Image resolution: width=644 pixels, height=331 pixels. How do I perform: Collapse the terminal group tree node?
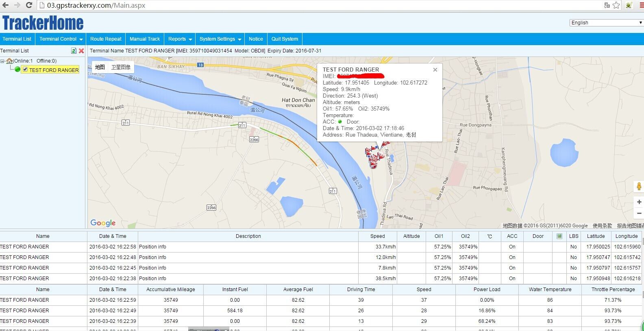click(x=2, y=61)
